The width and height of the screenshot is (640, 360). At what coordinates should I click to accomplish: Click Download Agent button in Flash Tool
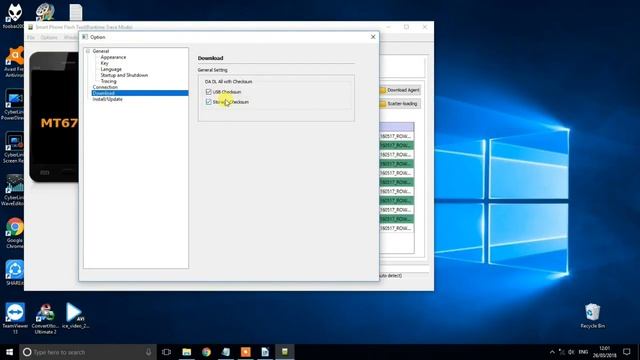pos(400,90)
